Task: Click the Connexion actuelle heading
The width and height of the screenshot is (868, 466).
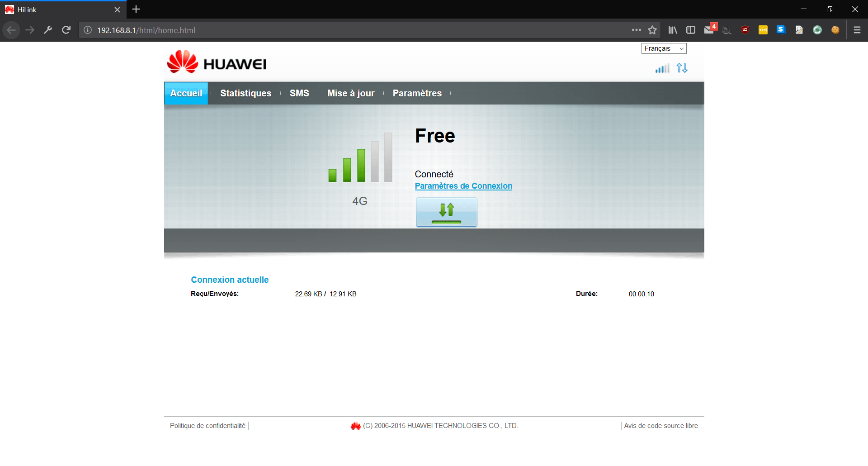Action: pyautogui.click(x=230, y=280)
